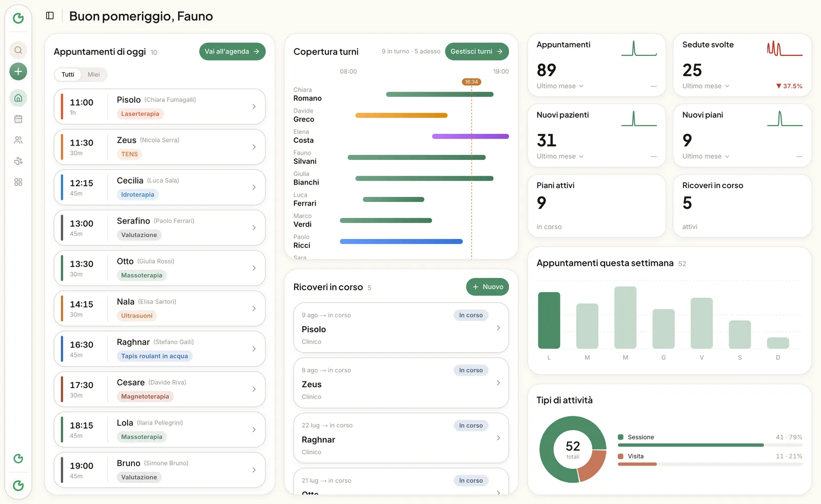Screen dimensions: 821x504
Task: Expand Ultimo mese dropdown under Appuntamenti
Action: click(x=560, y=86)
